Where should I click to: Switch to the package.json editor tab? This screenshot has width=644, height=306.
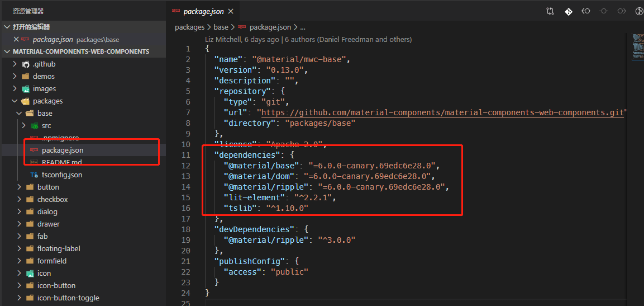click(203, 11)
